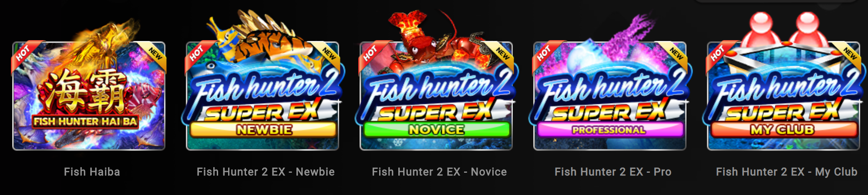868x195 pixels.
Task: Open the Fish Hunter Hai Ba game thumbnail
Action: [x=89, y=96]
